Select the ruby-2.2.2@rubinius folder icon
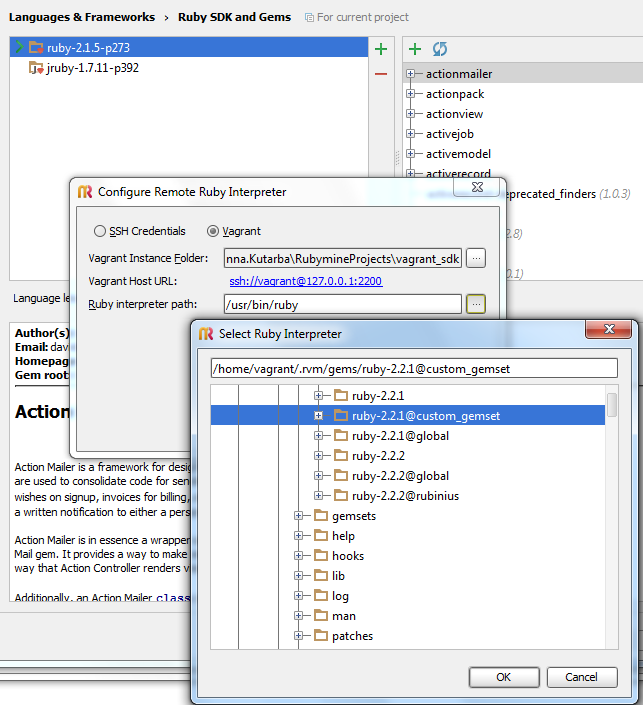The image size is (643, 705). (x=341, y=495)
